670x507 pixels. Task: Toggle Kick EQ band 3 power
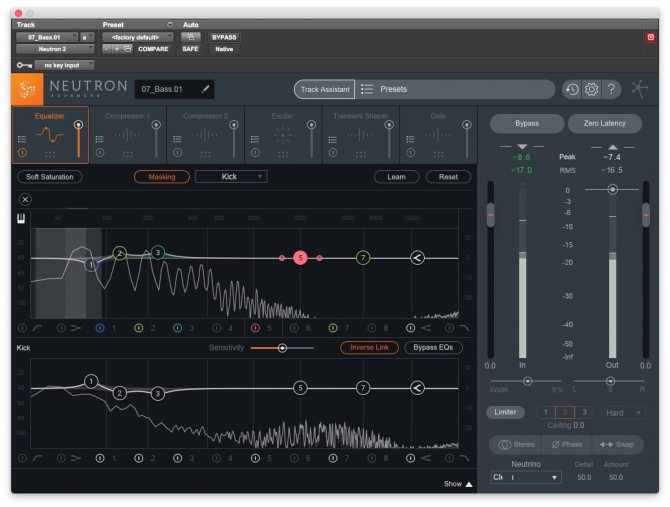point(177,458)
